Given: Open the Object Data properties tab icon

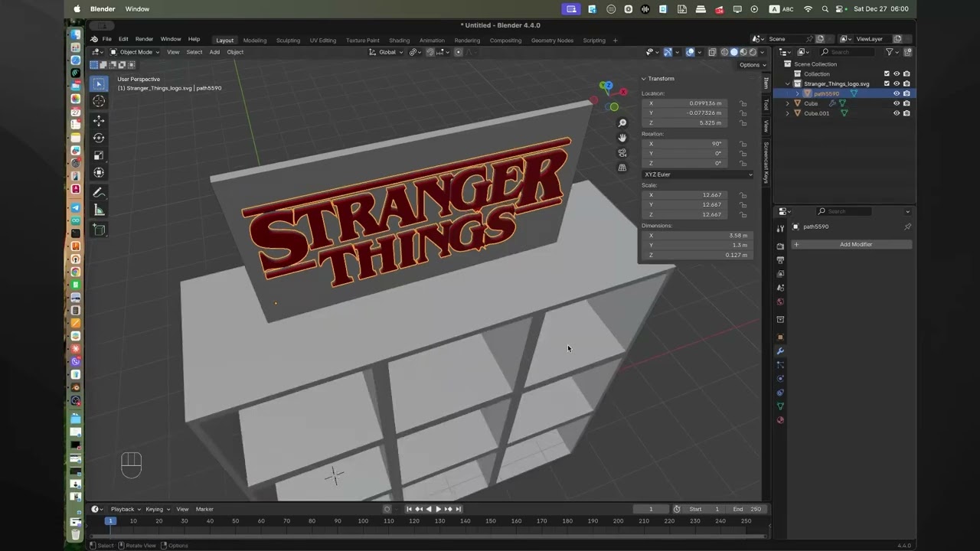Looking at the screenshot, I should tap(780, 406).
